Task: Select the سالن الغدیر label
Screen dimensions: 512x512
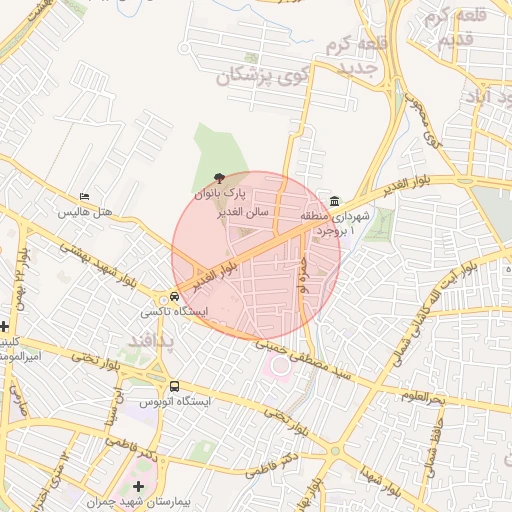Action: (243, 212)
